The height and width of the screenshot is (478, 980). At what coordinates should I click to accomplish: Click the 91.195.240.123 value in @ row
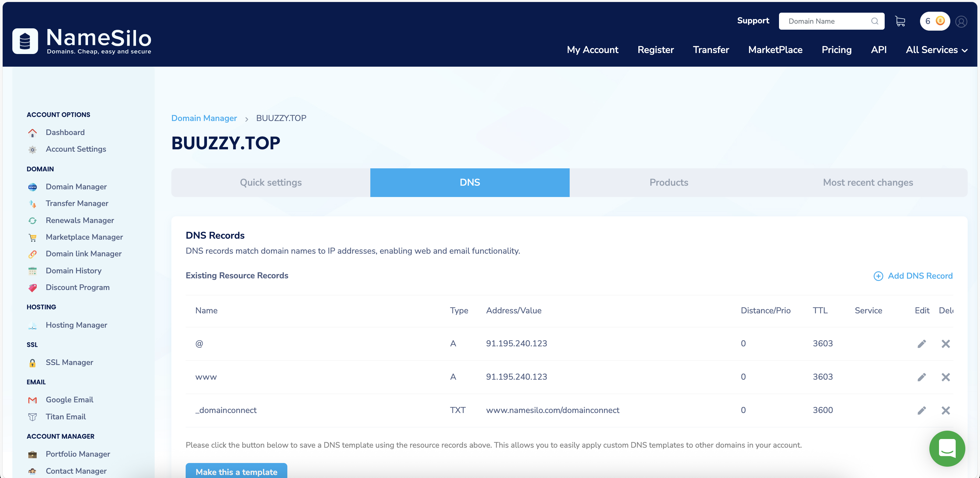[x=516, y=344]
